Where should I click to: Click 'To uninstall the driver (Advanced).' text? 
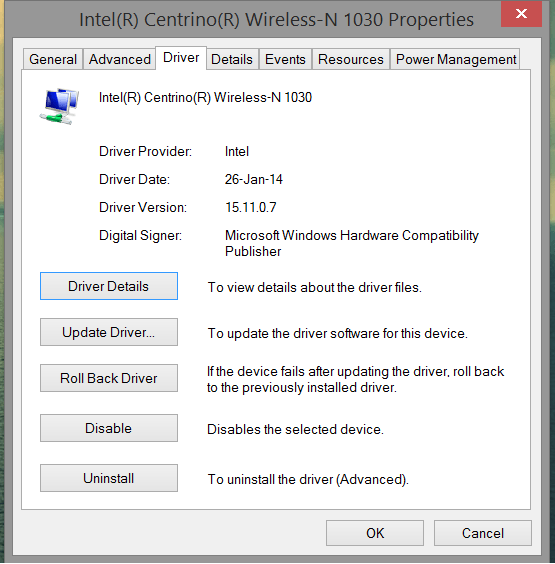tap(308, 479)
